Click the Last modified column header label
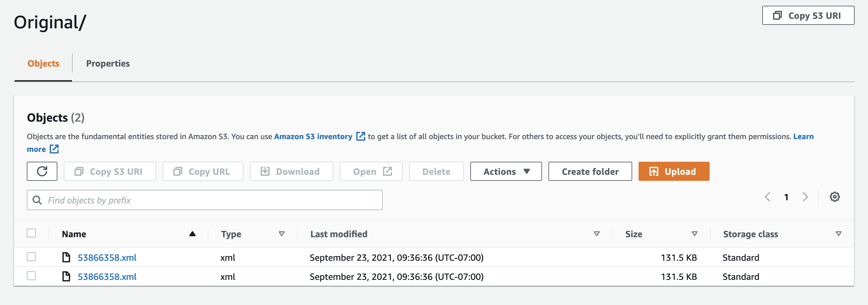 [339, 234]
